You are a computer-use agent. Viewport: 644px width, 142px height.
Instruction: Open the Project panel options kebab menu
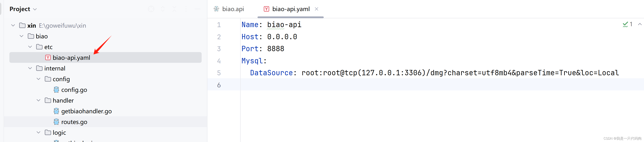click(x=186, y=9)
